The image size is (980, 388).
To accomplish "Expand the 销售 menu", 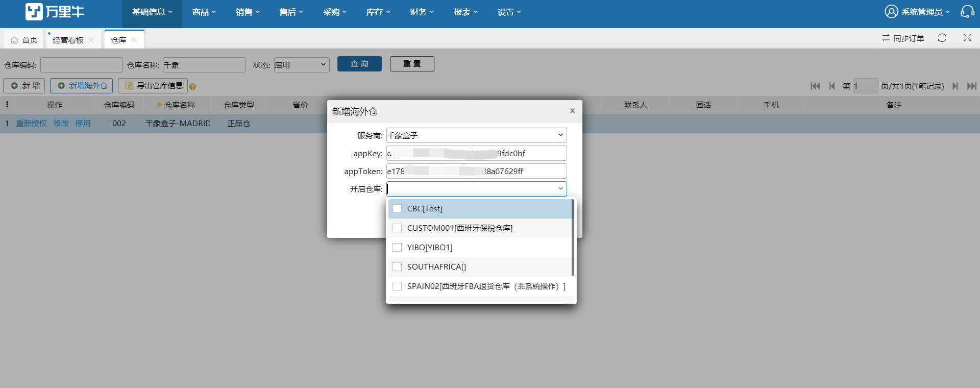I will [x=248, y=12].
